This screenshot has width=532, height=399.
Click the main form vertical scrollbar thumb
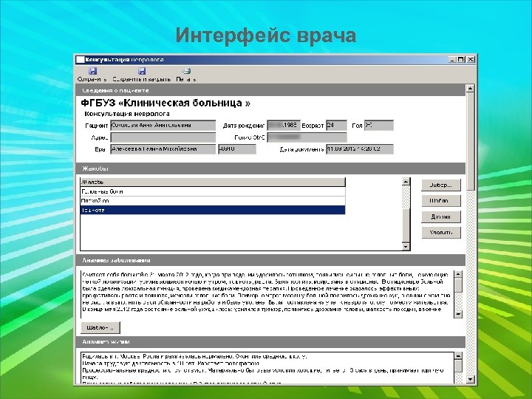click(470, 141)
